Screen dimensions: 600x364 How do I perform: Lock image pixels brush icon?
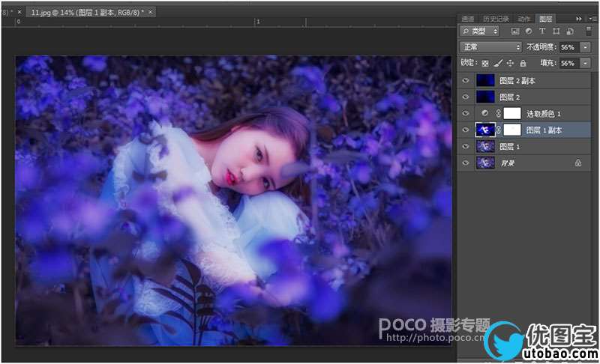coord(498,63)
